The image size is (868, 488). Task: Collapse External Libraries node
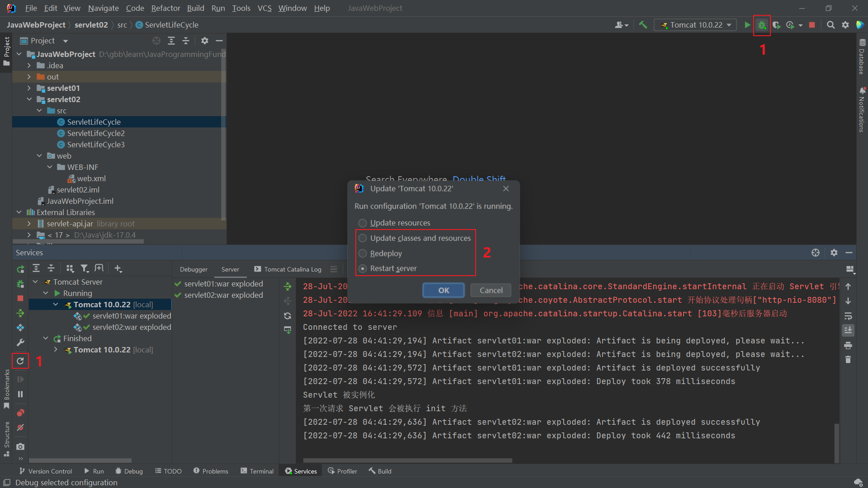coord(19,212)
